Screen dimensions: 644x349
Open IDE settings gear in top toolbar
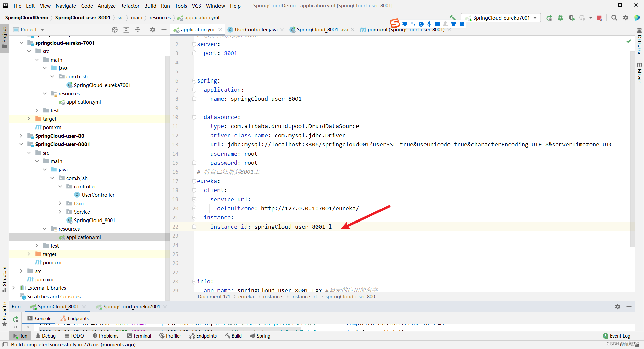pyautogui.click(x=626, y=18)
